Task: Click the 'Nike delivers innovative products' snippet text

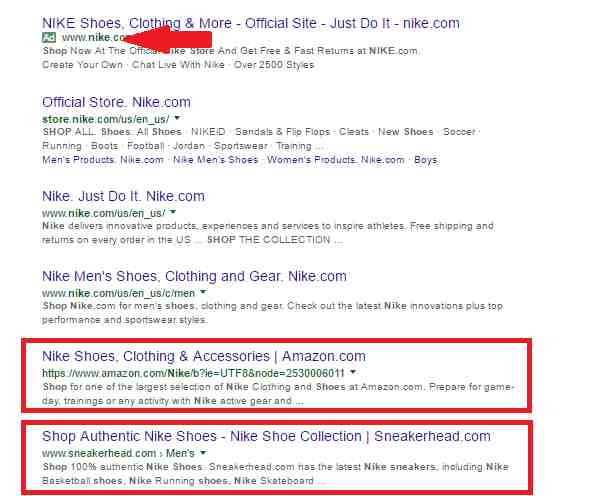Action: [268, 233]
